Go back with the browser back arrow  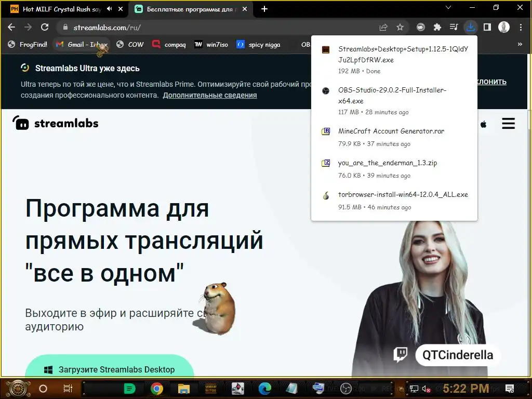tap(11, 27)
